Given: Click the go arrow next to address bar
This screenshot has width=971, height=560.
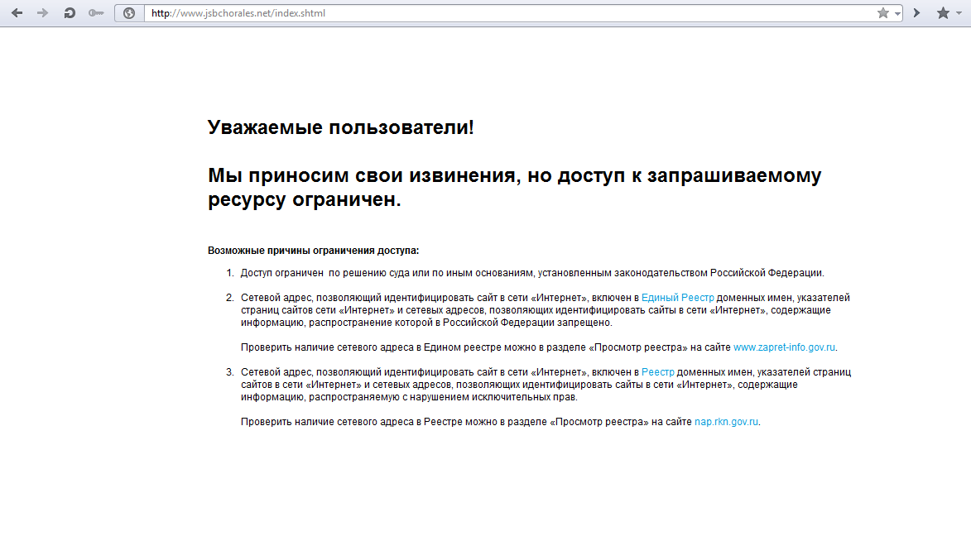Looking at the screenshot, I should click(x=916, y=13).
